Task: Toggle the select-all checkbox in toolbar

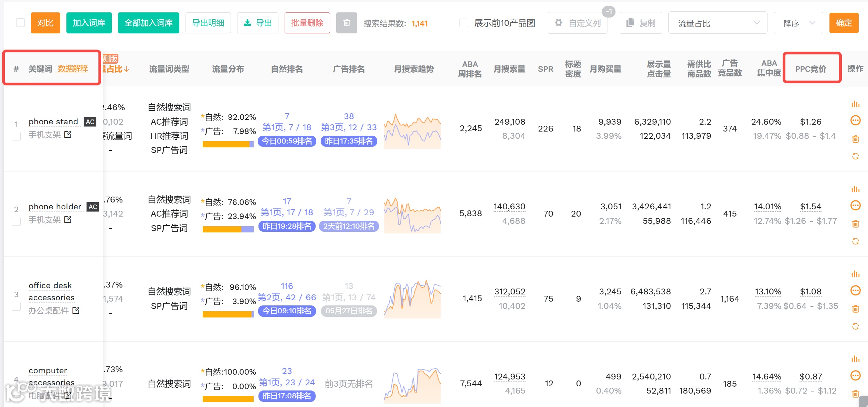Action: click(20, 23)
